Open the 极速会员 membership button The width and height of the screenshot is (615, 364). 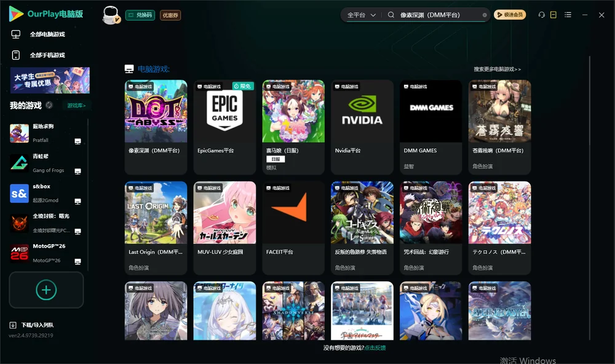point(509,15)
